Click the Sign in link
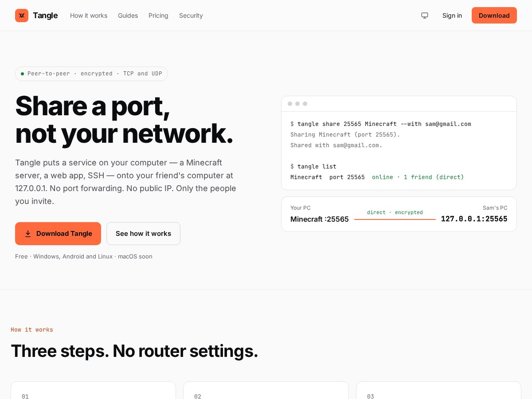This screenshot has height=399, width=532. [452, 16]
